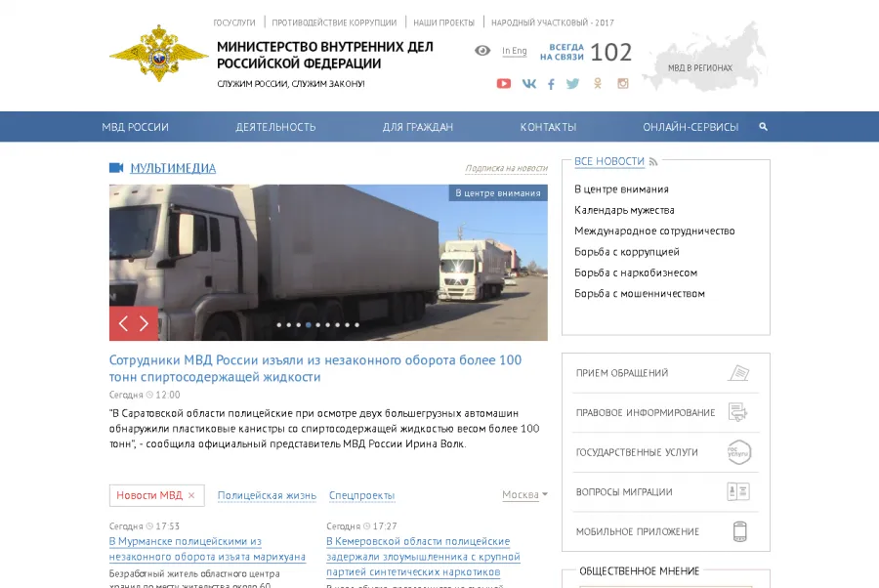879x588 pixels.
Task: Click the Государственные услуги service link
Action: point(637,452)
